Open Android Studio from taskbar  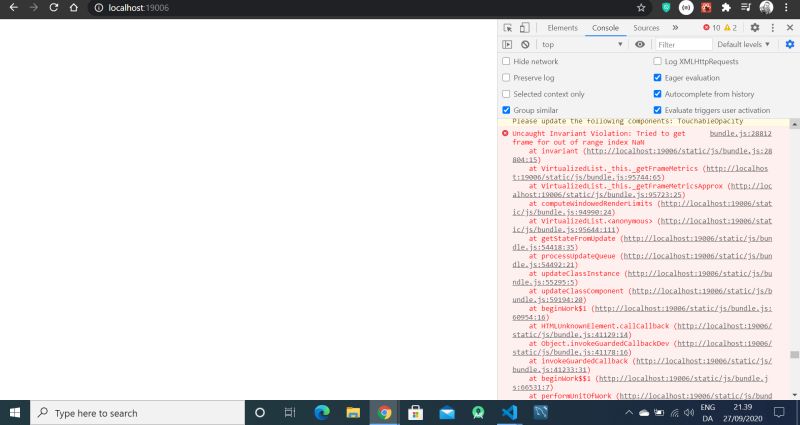(478, 412)
